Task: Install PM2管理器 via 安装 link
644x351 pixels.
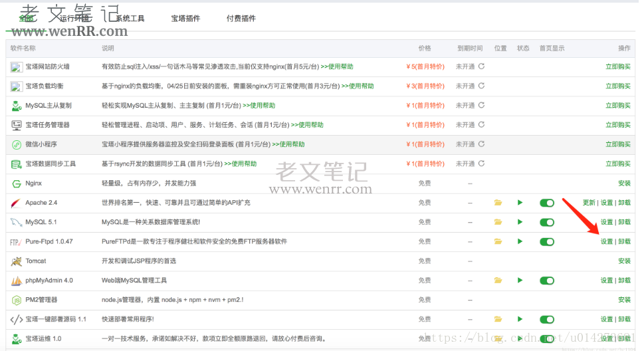Action: pyautogui.click(x=624, y=300)
